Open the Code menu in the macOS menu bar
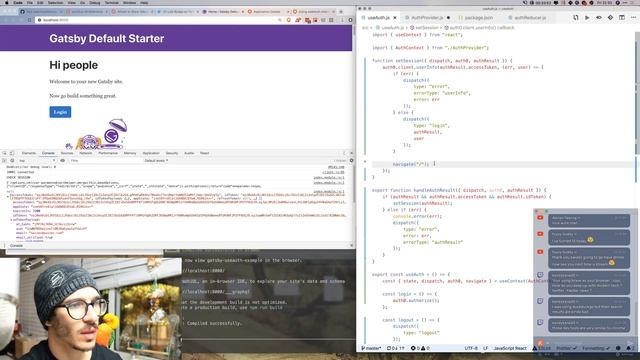The height and width of the screenshot is (360, 640). (x=18, y=2)
